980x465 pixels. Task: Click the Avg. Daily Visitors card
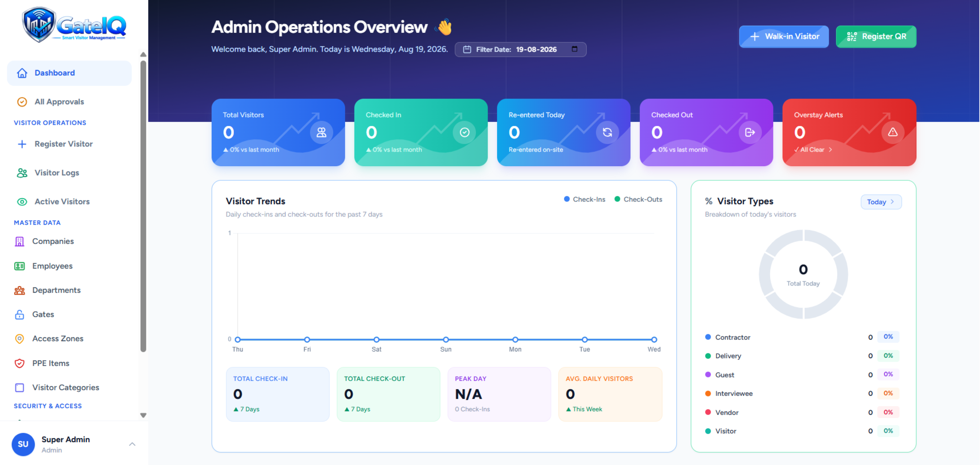point(610,394)
